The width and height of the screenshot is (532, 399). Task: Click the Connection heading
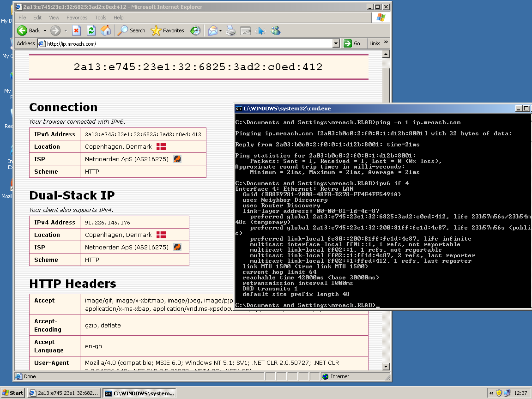(63, 107)
